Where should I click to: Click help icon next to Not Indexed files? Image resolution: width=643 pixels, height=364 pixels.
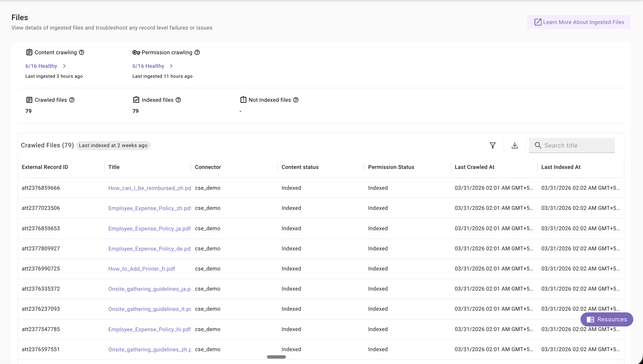(x=296, y=100)
